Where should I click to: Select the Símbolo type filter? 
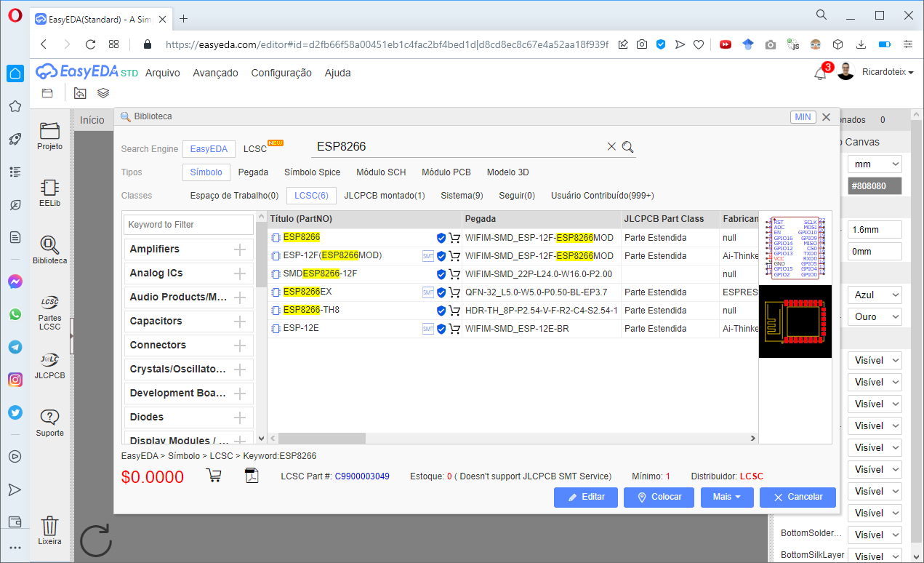coord(206,172)
